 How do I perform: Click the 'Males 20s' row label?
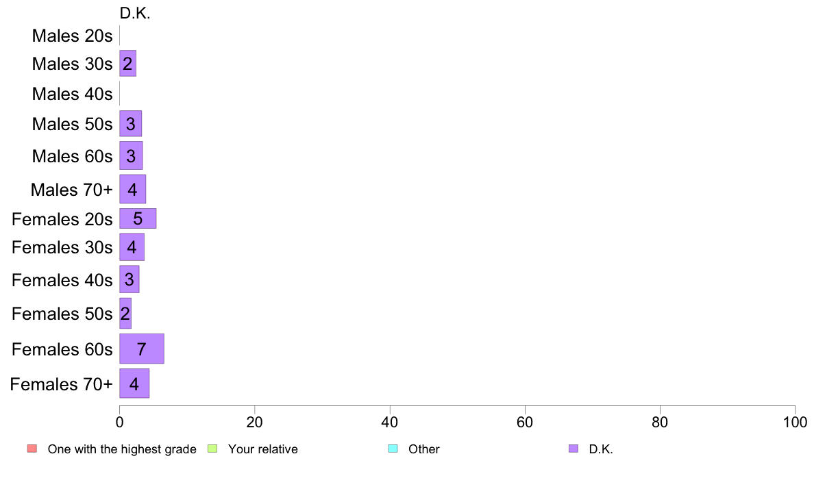point(72,36)
